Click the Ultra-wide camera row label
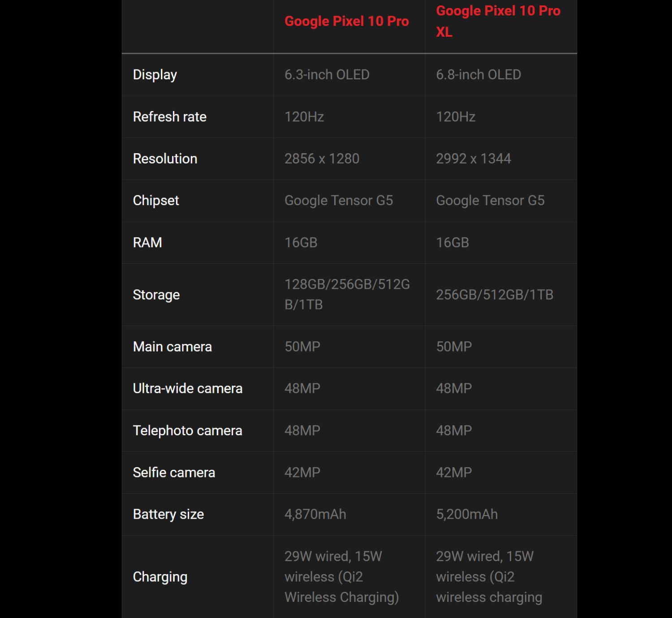 point(188,389)
